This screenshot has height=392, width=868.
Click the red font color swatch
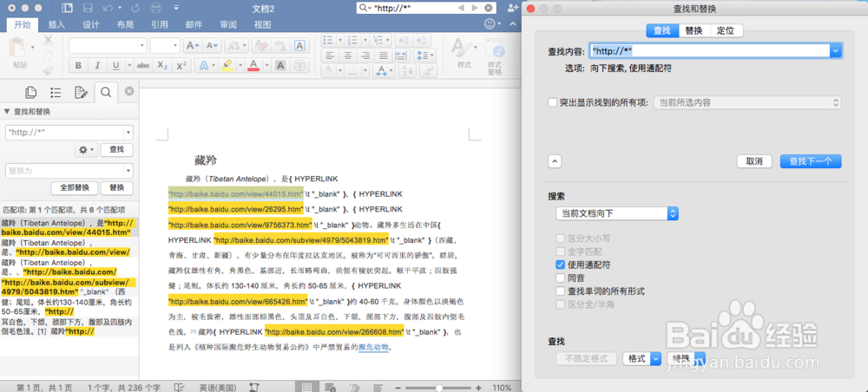click(254, 65)
